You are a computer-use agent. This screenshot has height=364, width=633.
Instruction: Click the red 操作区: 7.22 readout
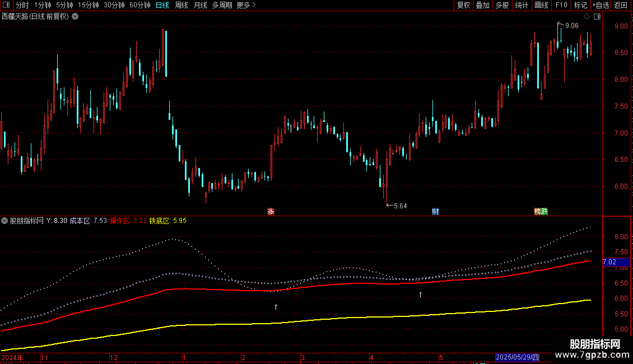pos(128,221)
